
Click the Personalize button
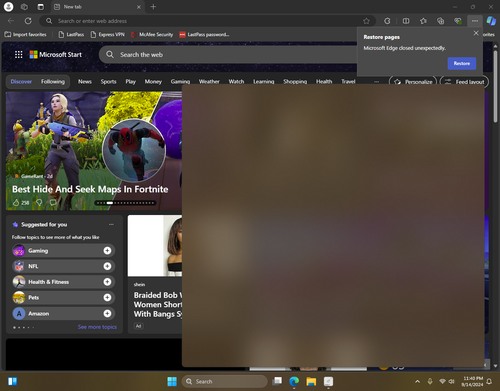[413, 81]
